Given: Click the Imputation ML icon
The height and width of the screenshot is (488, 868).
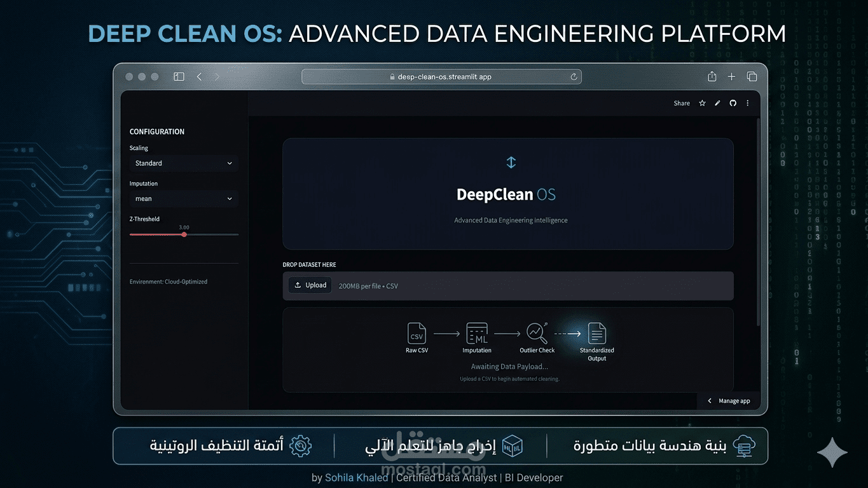Looking at the screenshot, I should point(477,334).
